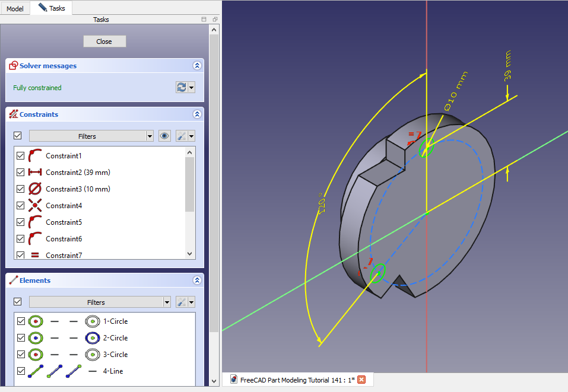Screen dimensions: 568x392
Task: Click the Elements settings tool icon
Action: (182, 302)
